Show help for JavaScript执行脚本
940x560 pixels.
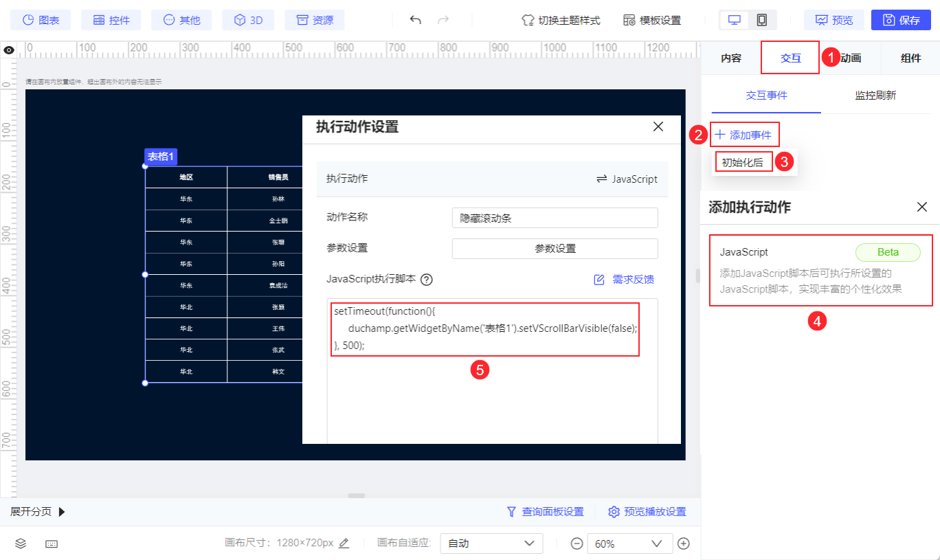coord(426,280)
